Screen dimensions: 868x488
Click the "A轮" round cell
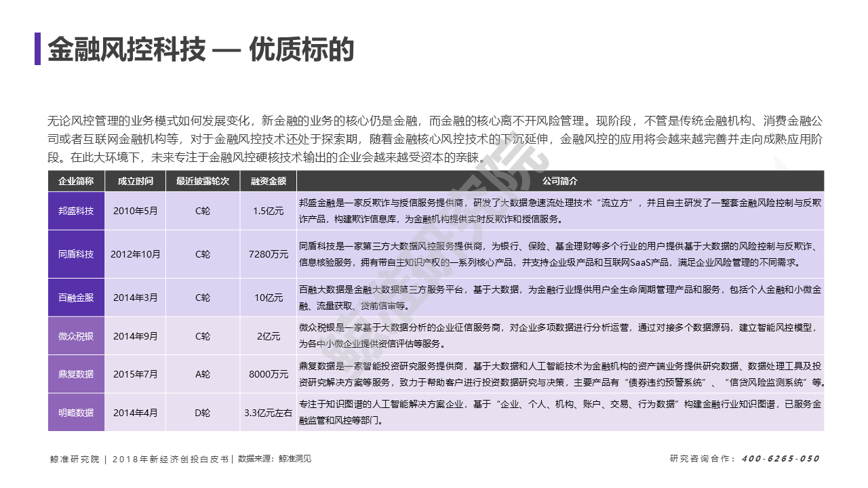(x=203, y=373)
